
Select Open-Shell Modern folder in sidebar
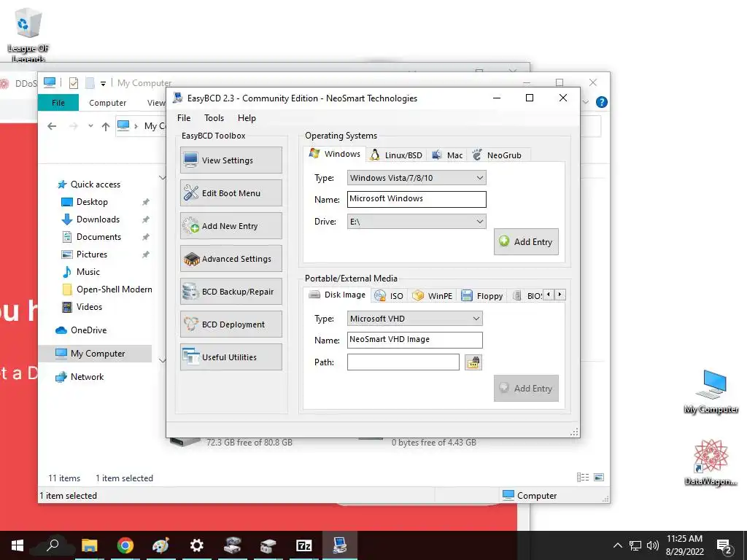tap(115, 289)
